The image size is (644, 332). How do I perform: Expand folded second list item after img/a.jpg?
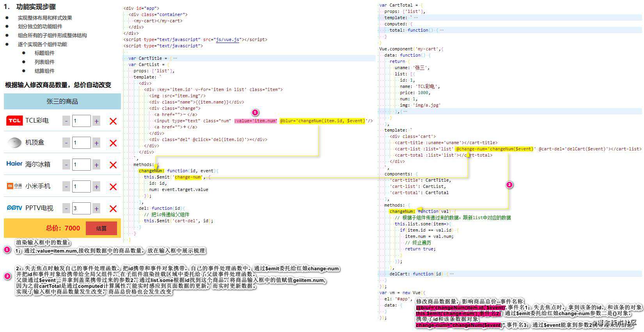click(x=405, y=111)
